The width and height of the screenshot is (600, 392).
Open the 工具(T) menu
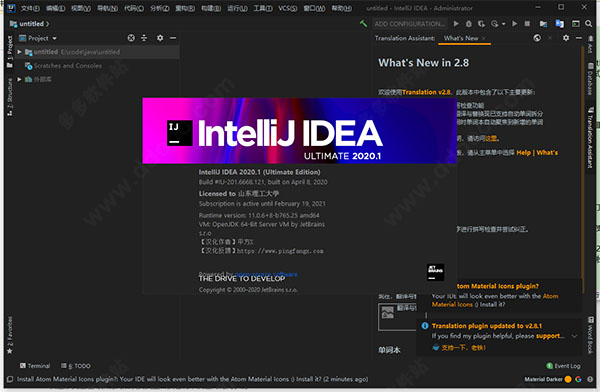click(263, 8)
